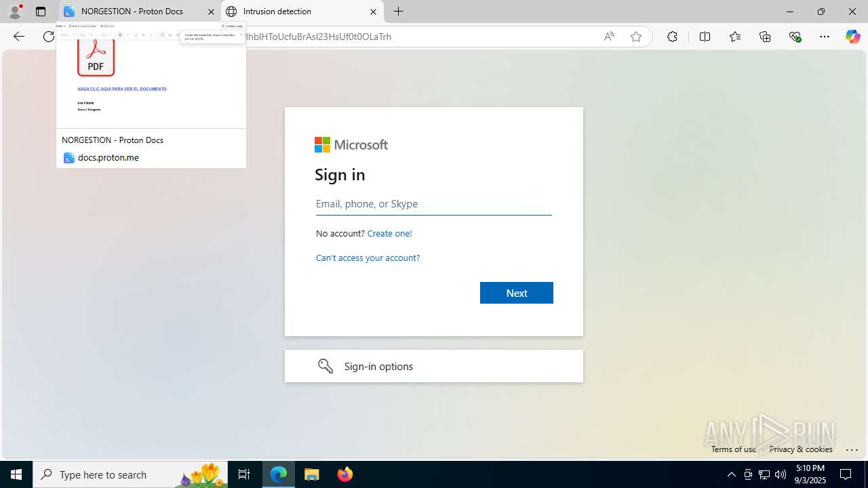868x488 pixels.
Task: Click the Create one! link
Action: coord(389,233)
